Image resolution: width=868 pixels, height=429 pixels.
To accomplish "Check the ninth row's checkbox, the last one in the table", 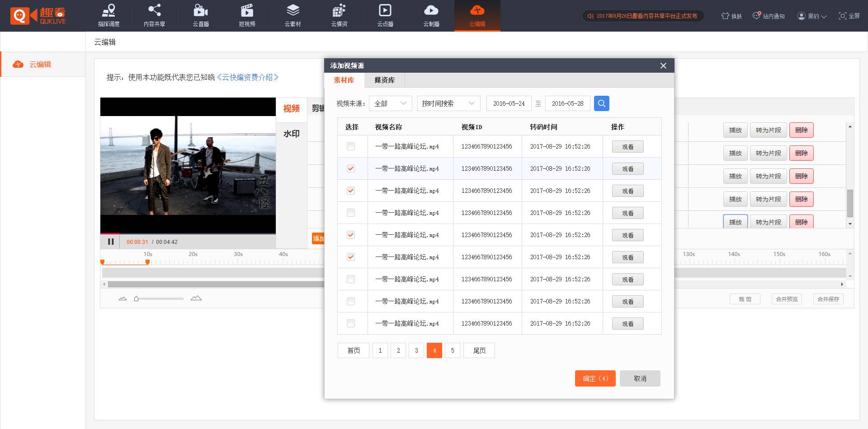I will point(351,323).
